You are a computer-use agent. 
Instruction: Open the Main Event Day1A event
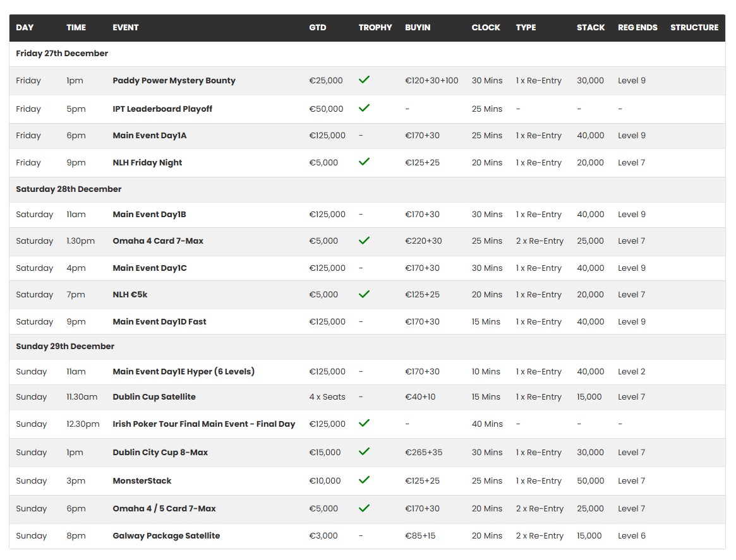coord(148,136)
